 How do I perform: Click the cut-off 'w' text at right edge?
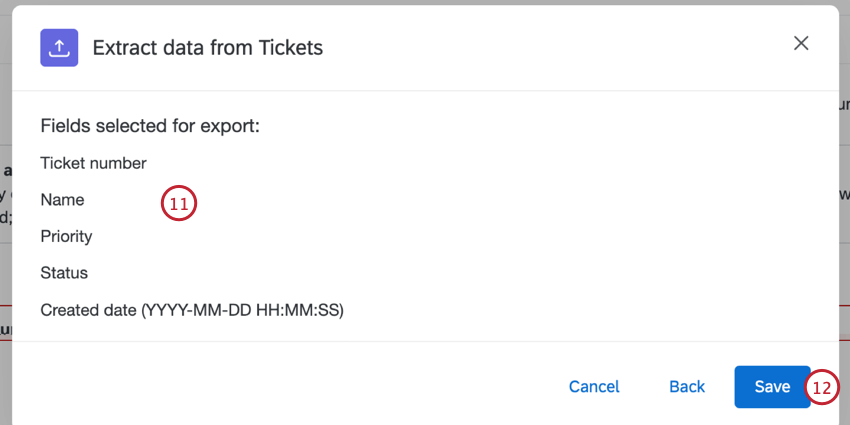pos(845,194)
